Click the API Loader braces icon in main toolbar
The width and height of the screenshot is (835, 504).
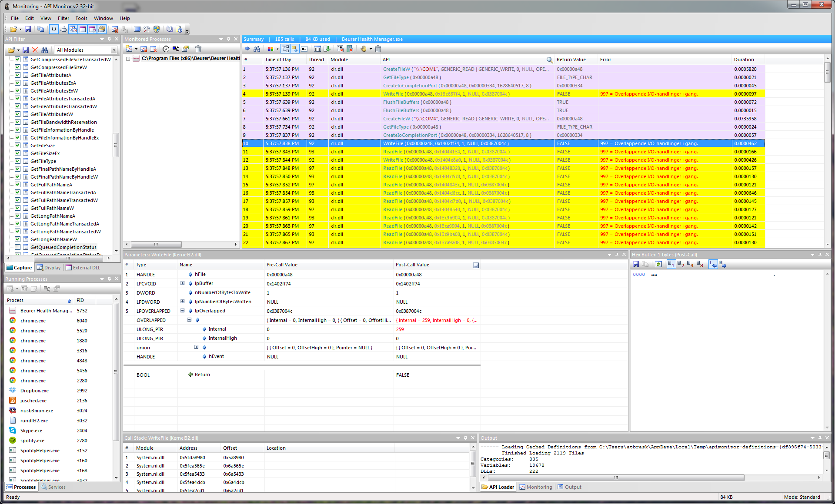pyautogui.click(x=53, y=29)
